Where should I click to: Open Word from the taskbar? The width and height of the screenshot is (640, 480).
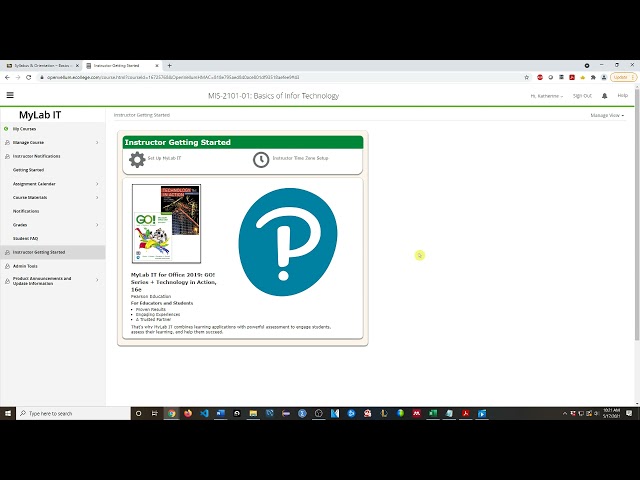(x=220, y=413)
